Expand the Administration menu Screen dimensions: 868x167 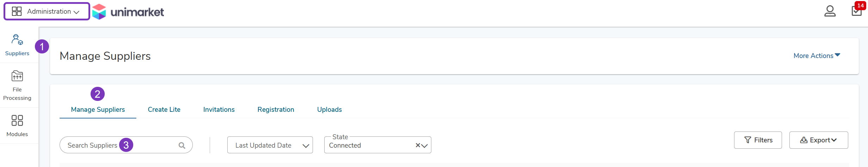point(47,11)
